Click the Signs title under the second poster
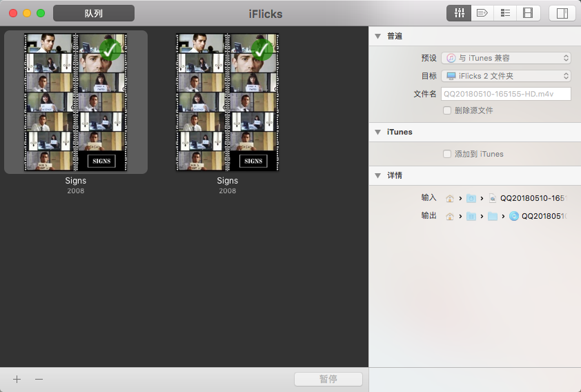This screenshot has height=392, width=581. click(227, 181)
